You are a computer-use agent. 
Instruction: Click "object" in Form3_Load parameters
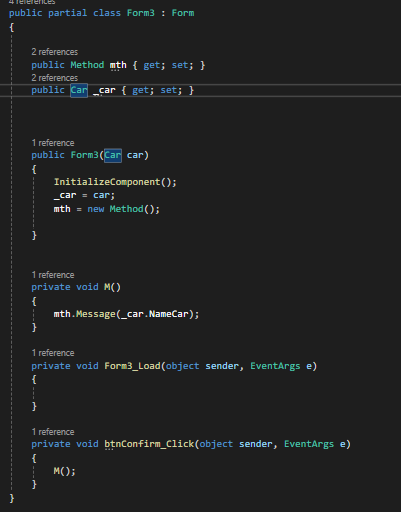pos(182,366)
